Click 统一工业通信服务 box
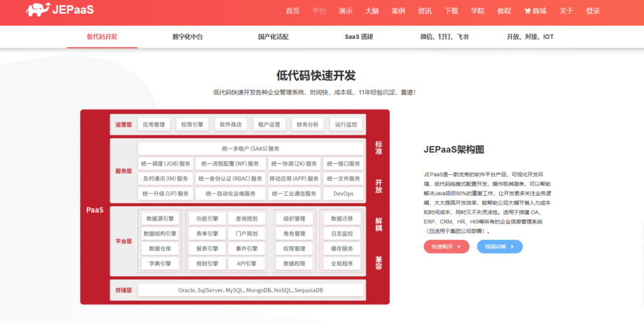The height and width of the screenshot is (324, 644). (294, 194)
